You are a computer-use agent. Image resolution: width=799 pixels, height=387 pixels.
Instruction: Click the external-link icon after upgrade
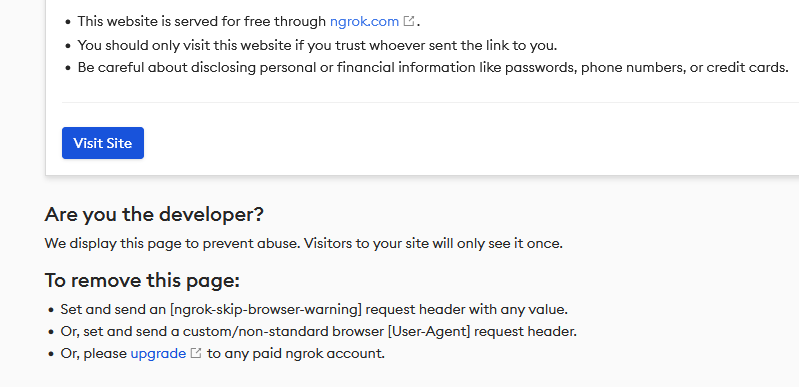click(196, 353)
